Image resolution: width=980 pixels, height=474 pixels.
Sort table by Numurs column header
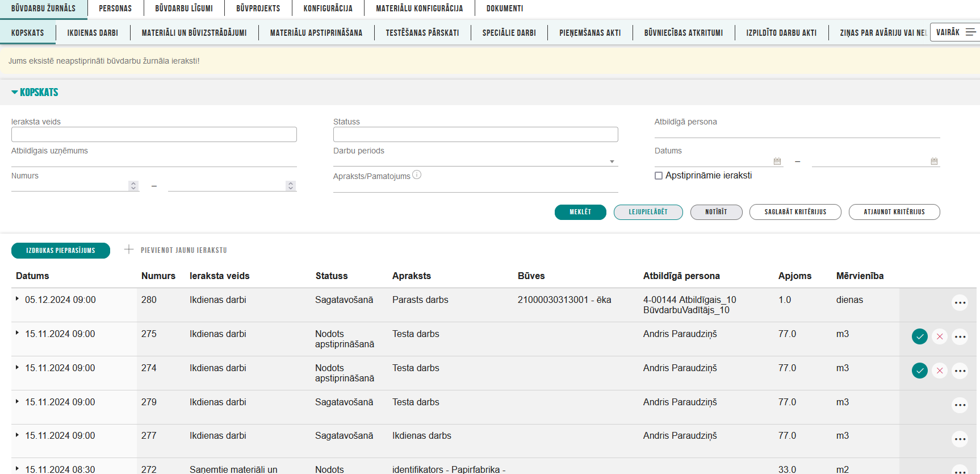(158, 276)
